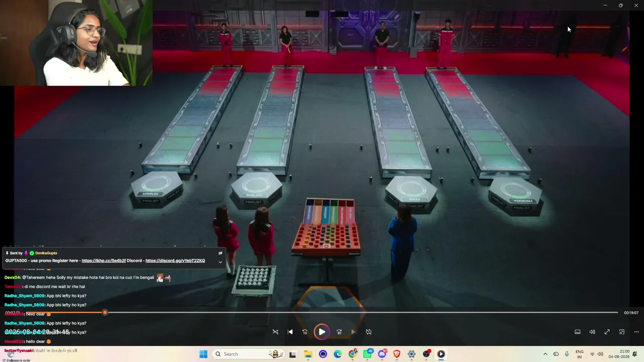The height and width of the screenshot is (362, 644).
Task: Open Discord from the taskbar
Action: pyautogui.click(x=382, y=354)
